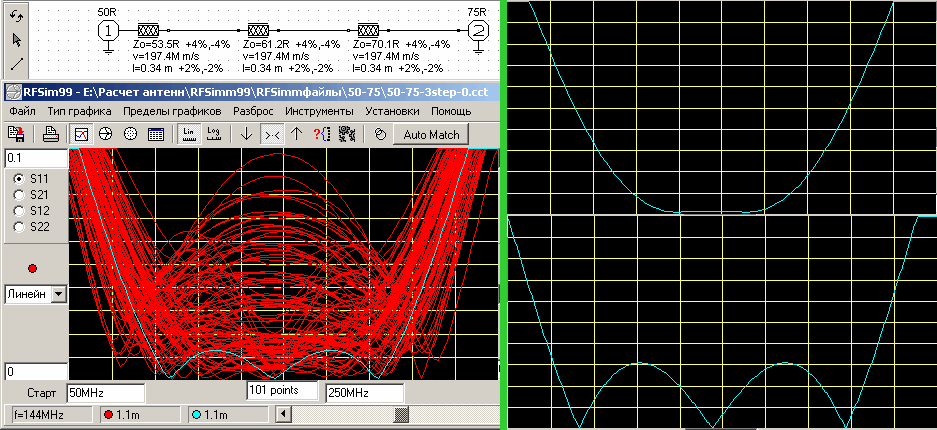Click the red question mark tolerance icon
The width and height of the screenshot is (937, 430).
click(321, 134)
